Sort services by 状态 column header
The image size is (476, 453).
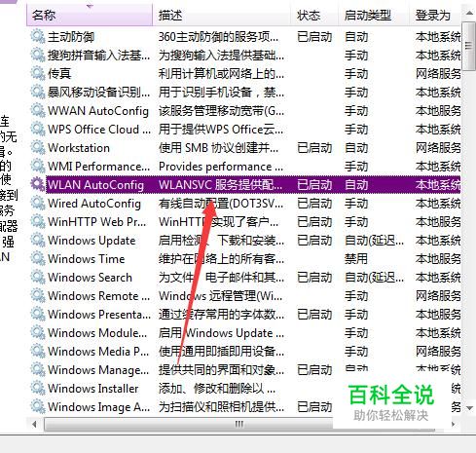click(314, 15)
